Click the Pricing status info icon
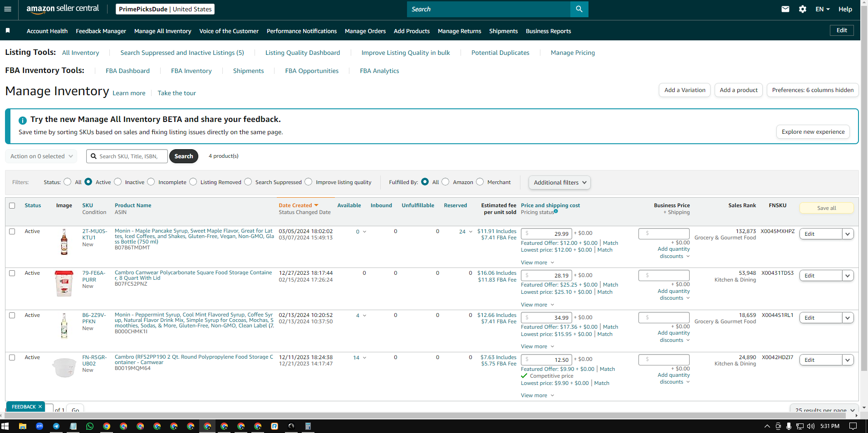The width and height of the screenshot is (868, 433). pyautogui.click(x=556, y=211)
